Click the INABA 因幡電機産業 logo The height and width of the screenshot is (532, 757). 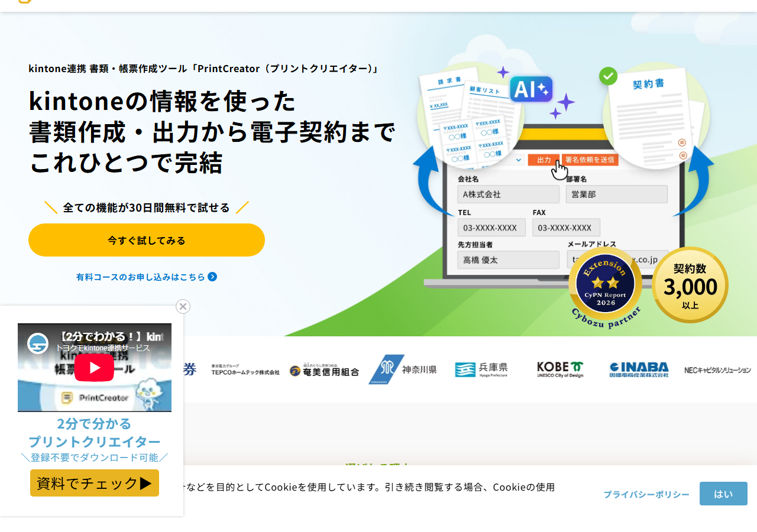(x=639, y=369)
